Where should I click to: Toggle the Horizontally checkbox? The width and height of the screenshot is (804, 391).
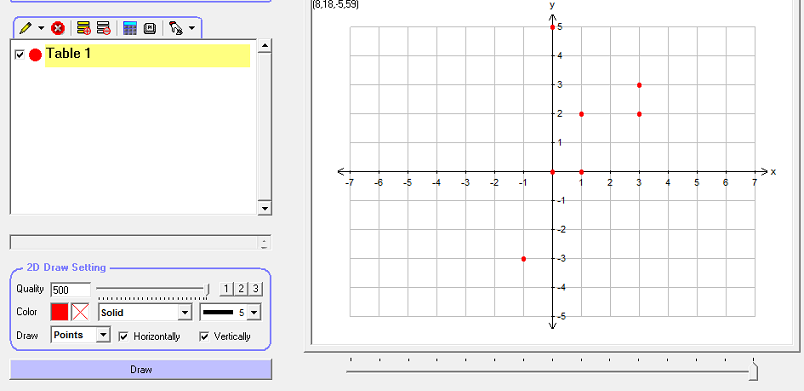click(x=123, y=337)
